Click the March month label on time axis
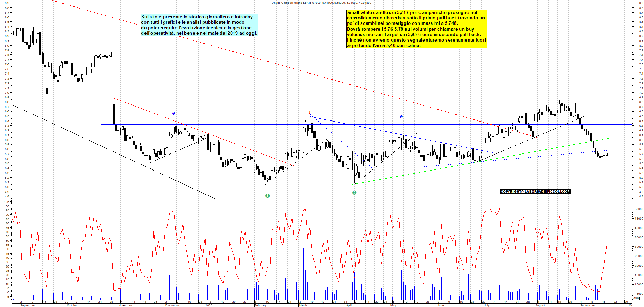Image resolution: width=644 pixels, height=307 pixels. [303, 305]
